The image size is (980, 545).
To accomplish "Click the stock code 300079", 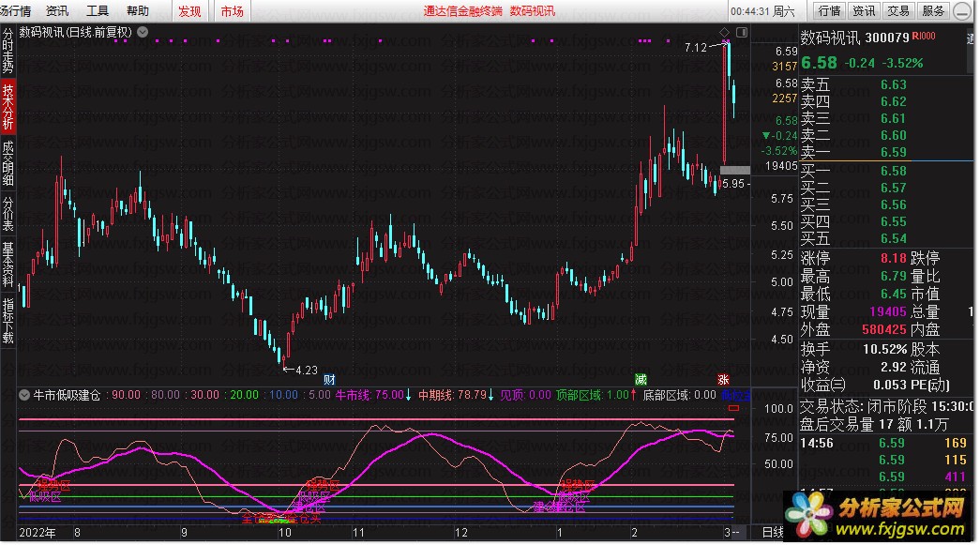I will coord(887,38).
